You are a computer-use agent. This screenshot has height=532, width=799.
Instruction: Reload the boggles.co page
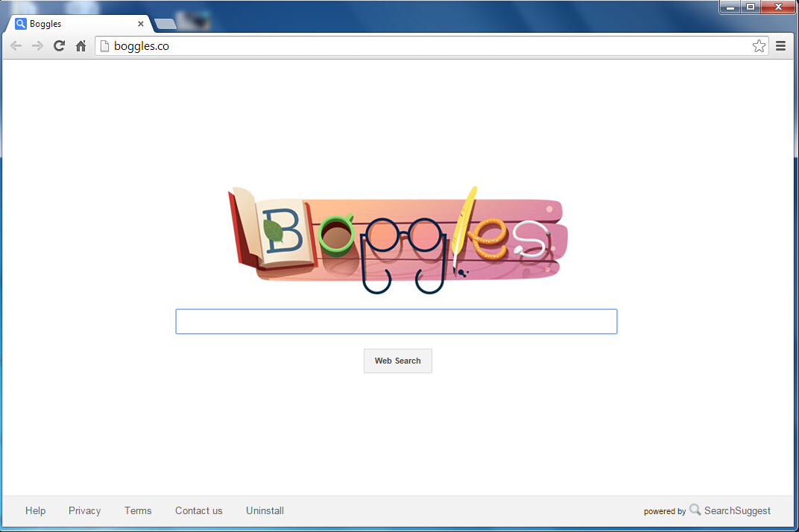click(x=59, y=46)
